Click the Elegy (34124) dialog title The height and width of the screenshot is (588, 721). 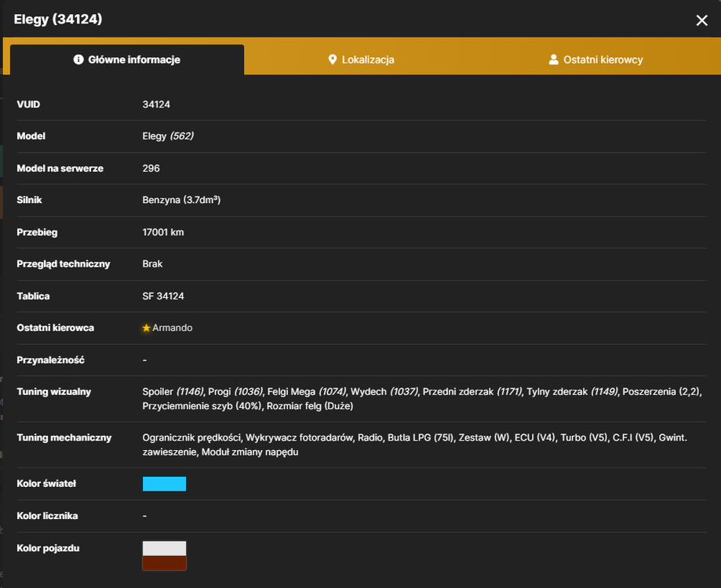tap(58, 20)
